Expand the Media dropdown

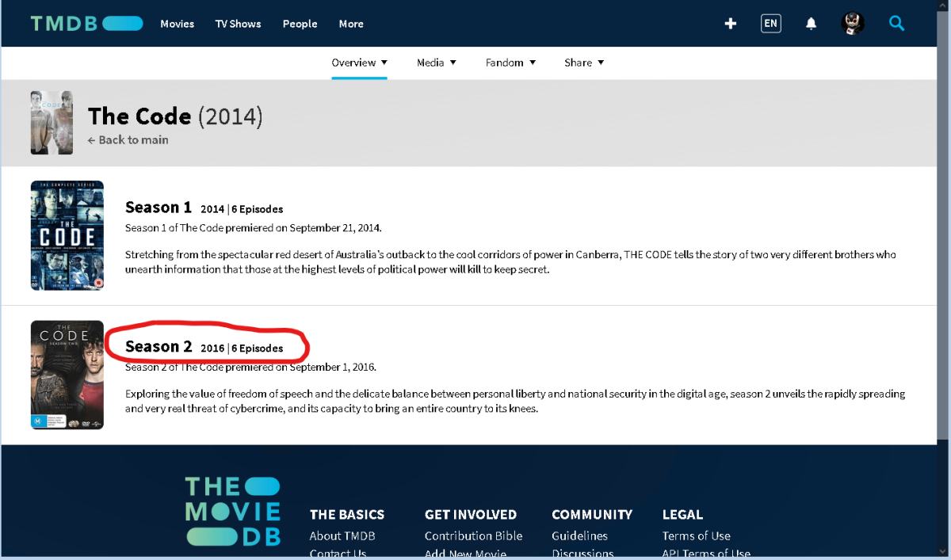point(436,63)
